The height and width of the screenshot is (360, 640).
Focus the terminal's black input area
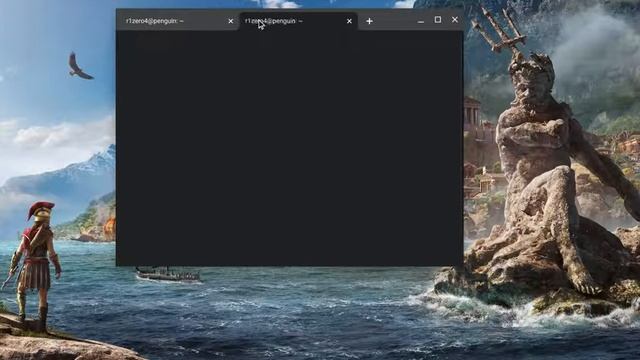[x=289, y=148]
